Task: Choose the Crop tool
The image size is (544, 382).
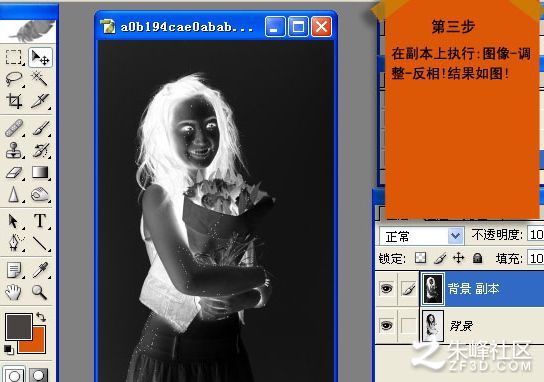Action: 14,101
